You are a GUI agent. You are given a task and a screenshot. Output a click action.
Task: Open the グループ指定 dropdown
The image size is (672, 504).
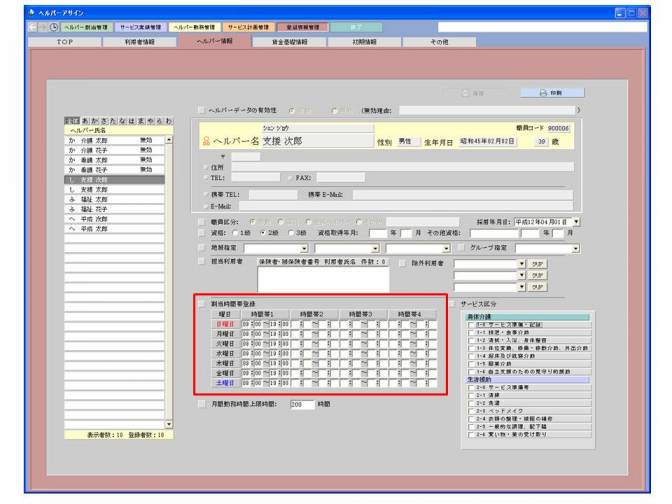click(x=577, y=247)
